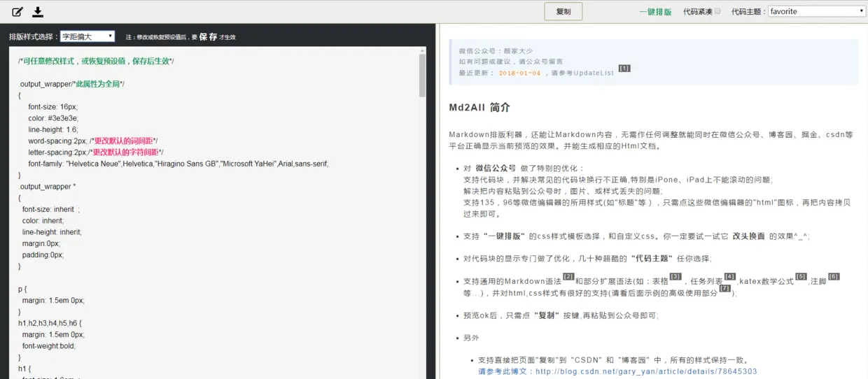Click the 微信公众号：颜家大少 line

tap(496, 51)
